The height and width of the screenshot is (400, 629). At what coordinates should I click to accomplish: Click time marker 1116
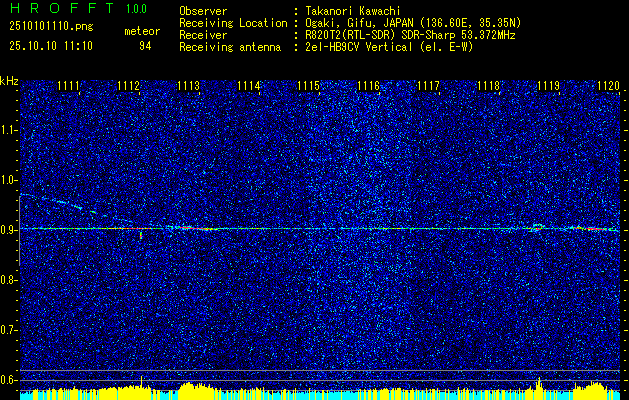[x=368, y=86]
